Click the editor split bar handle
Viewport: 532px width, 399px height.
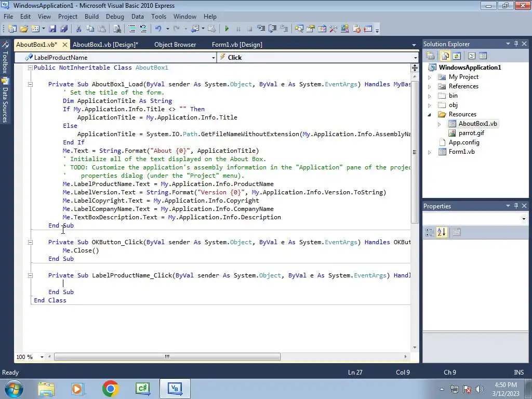coord(415,68)
